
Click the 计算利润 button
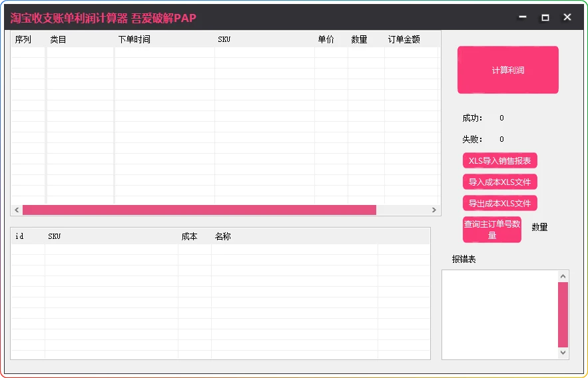507,70
